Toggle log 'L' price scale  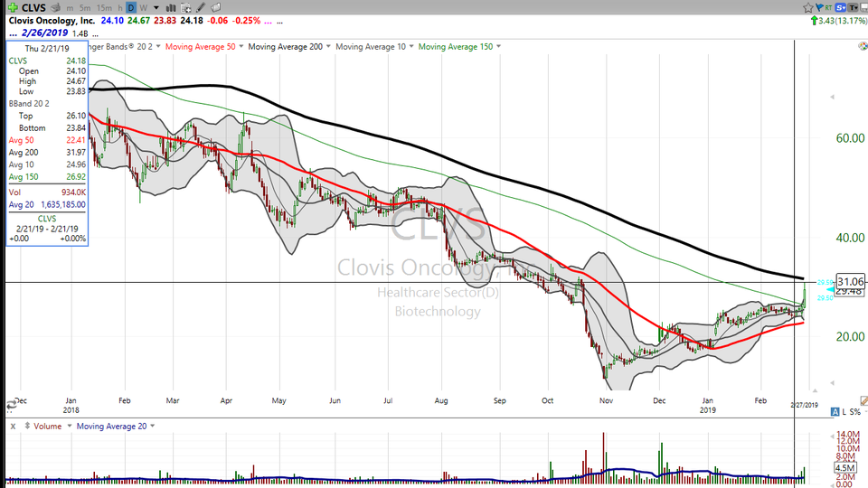(x=844, y=412)
